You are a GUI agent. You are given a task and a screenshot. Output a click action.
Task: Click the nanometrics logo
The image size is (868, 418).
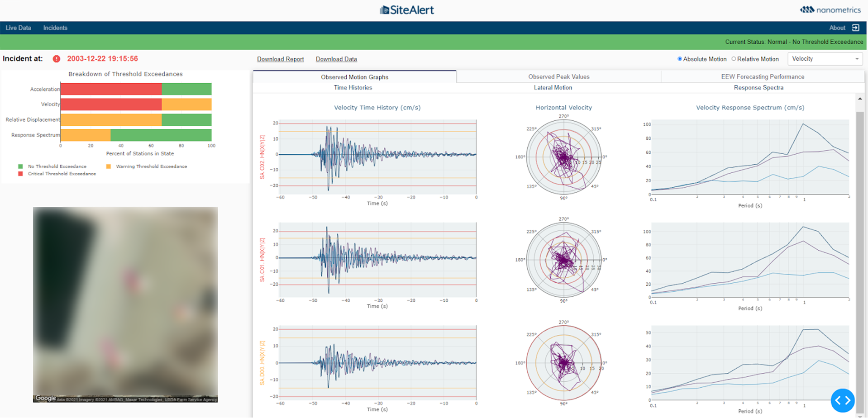click(x=830, y=9)
